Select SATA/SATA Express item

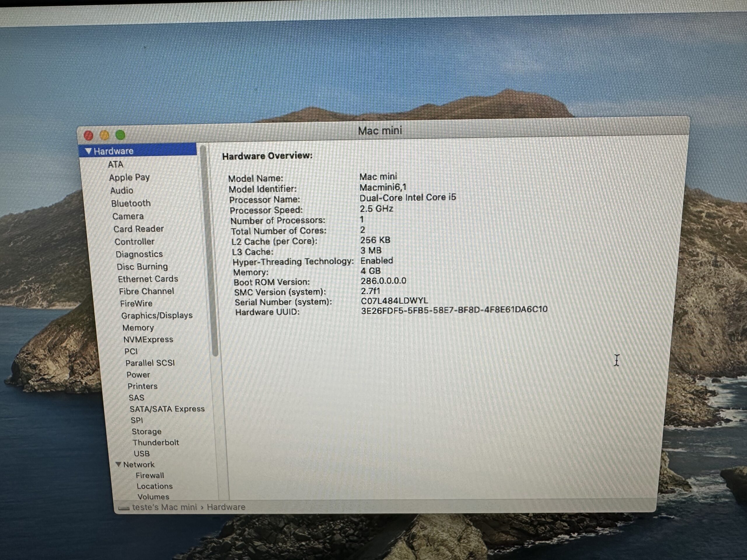tap(167, 409)
